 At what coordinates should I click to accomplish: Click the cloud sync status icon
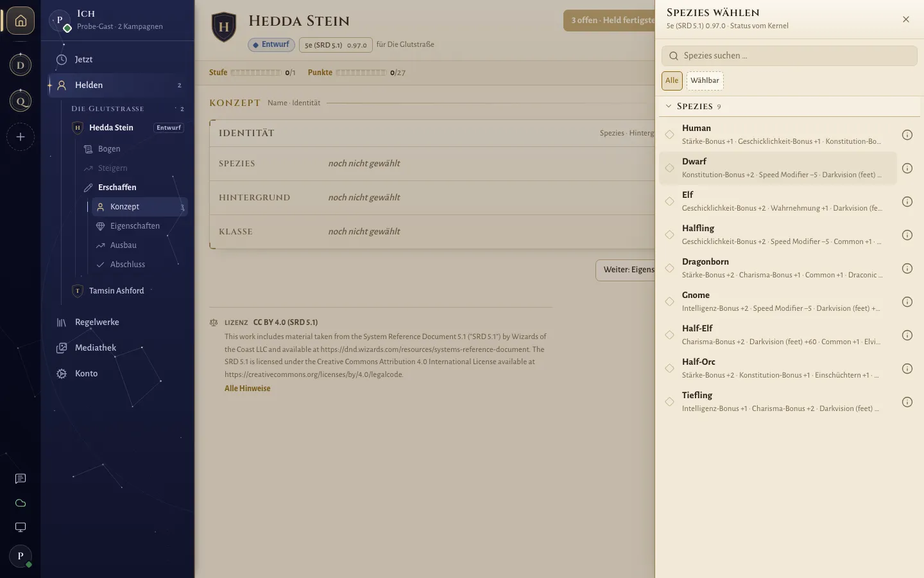pyautogui.click(x=21, y=503)
